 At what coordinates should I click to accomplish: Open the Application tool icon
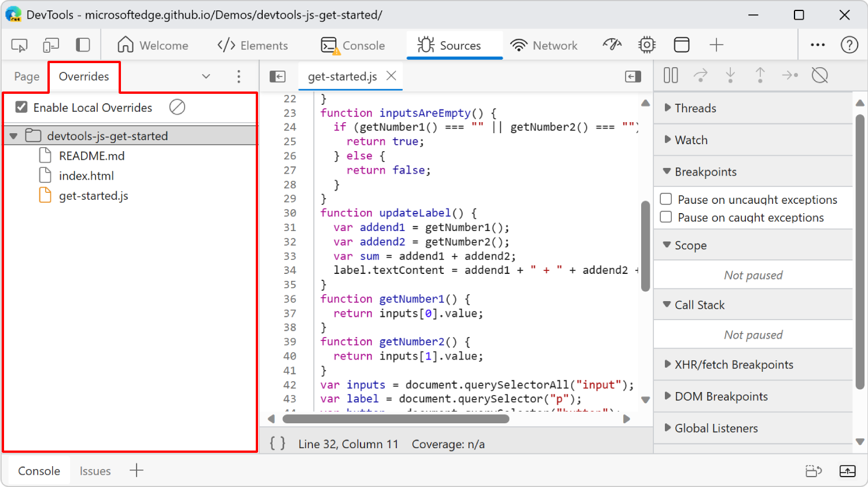[682, 45]
